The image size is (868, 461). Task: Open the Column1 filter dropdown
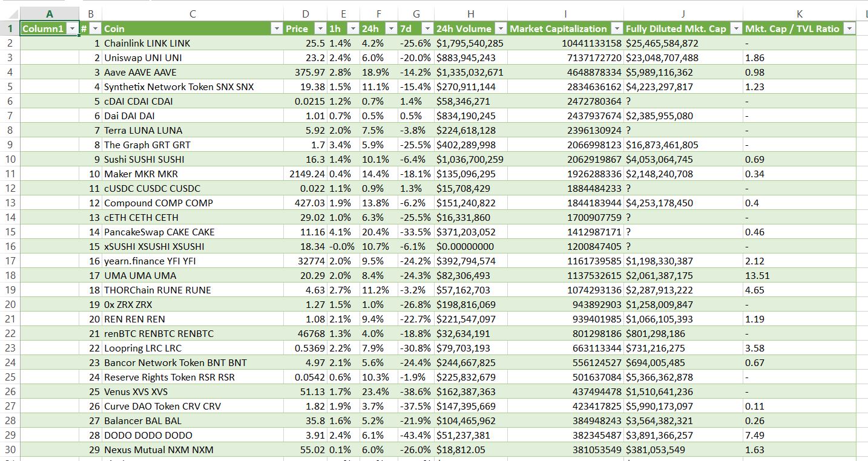[x=73, y=28]
